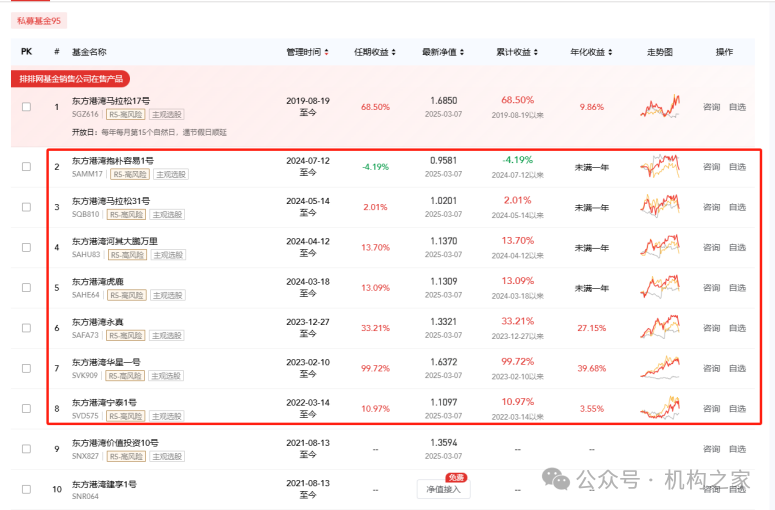Open fund 东方港湾马拉松17号
The height and width of the screenshot is (510, 775).
click(x=111, y=101)
